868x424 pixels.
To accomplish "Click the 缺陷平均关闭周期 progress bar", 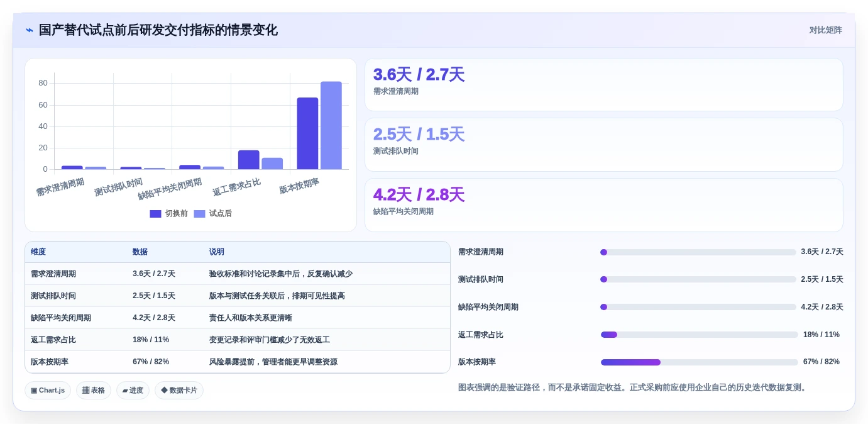I will pos(698,307).
